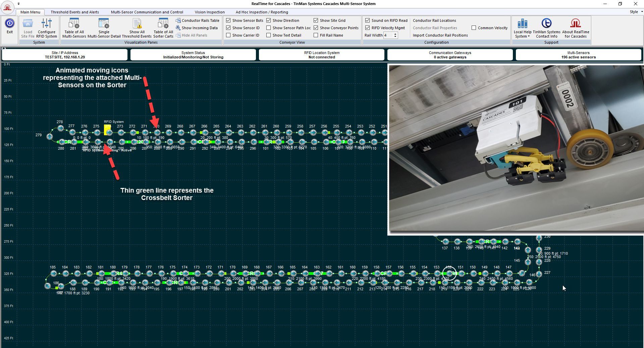Open Table of All Sorter Carts
The height and width of the screenshot is (348, 644).
point(163,28)
